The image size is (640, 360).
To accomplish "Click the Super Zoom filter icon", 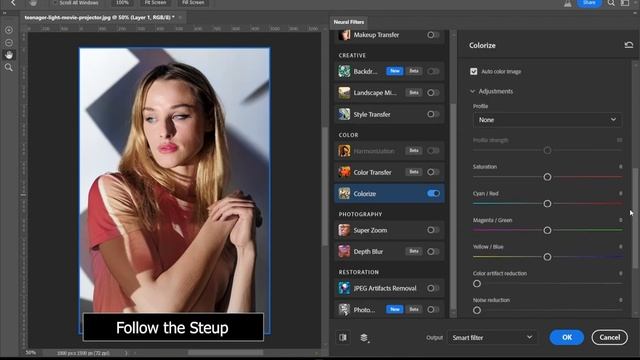I will (344, 230).
